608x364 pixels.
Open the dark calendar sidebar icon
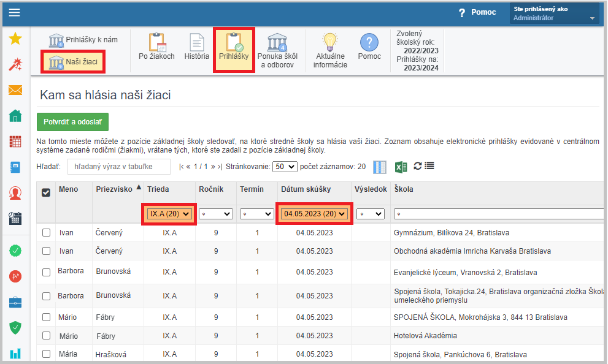point(15,218)
